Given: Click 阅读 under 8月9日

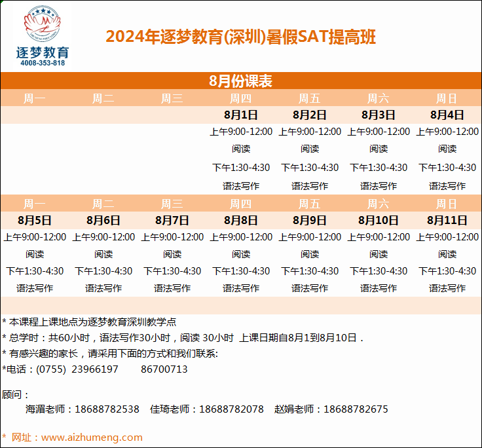Looking at the screenshot, I should click(x=310, y=254).
